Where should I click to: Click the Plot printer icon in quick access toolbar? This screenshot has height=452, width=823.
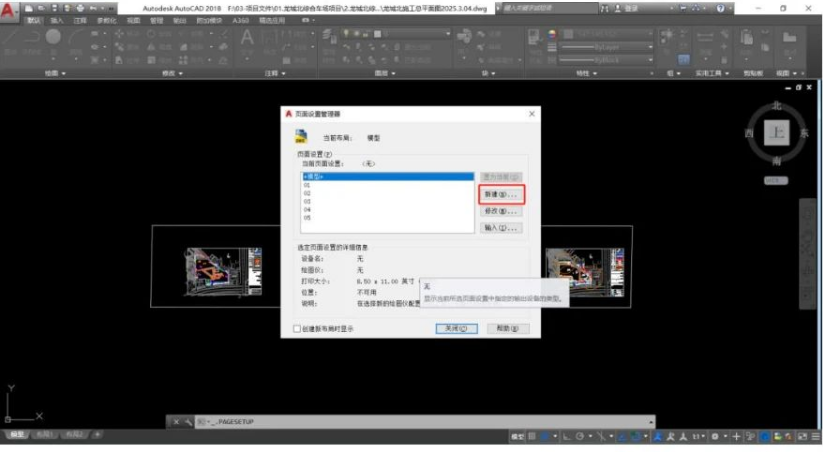click(x=80, y=8)
